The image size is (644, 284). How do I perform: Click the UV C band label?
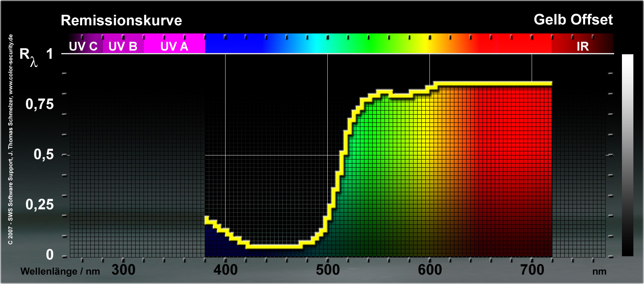pyautogui.click(x=83, y=46)
